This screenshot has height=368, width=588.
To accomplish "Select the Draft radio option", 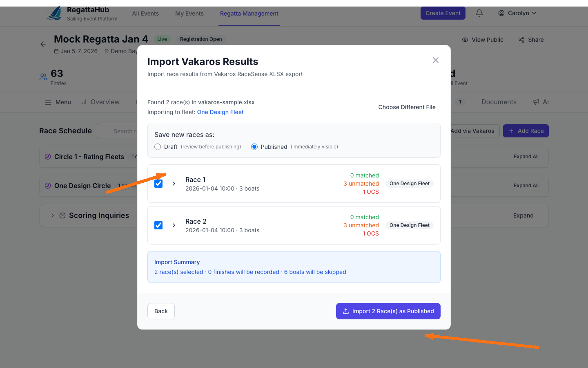I will 158,147.
